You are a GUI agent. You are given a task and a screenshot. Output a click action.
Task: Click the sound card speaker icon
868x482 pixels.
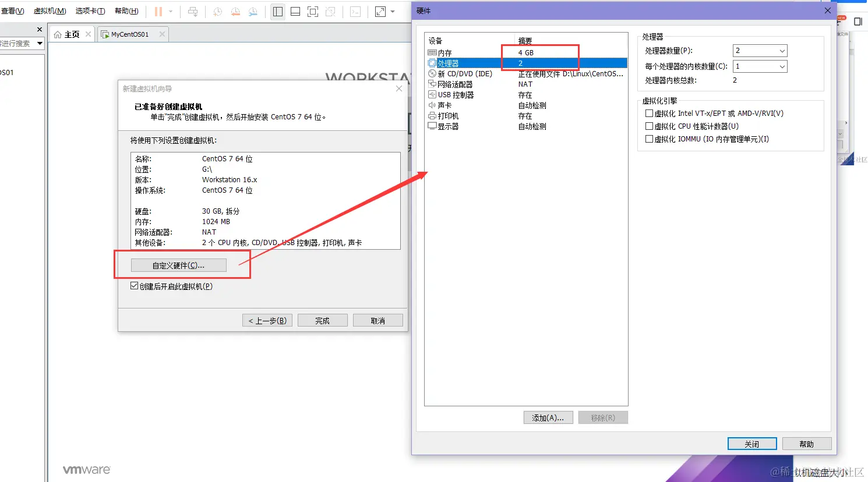pyautogui.click(x=432, y=105)
